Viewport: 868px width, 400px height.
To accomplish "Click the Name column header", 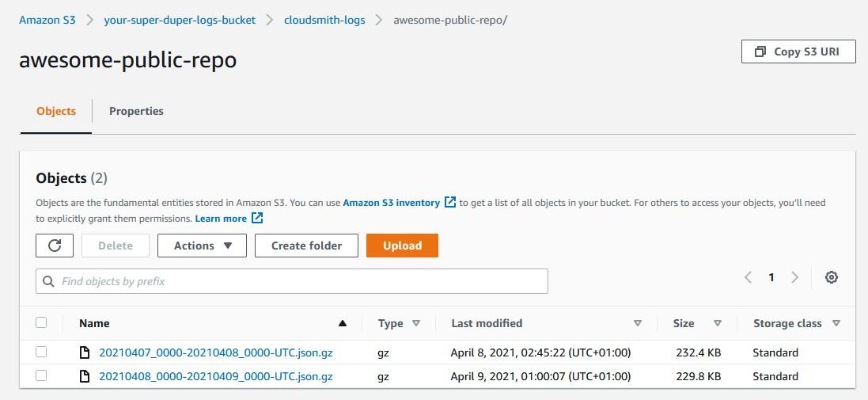I will (x=94, y=323).
